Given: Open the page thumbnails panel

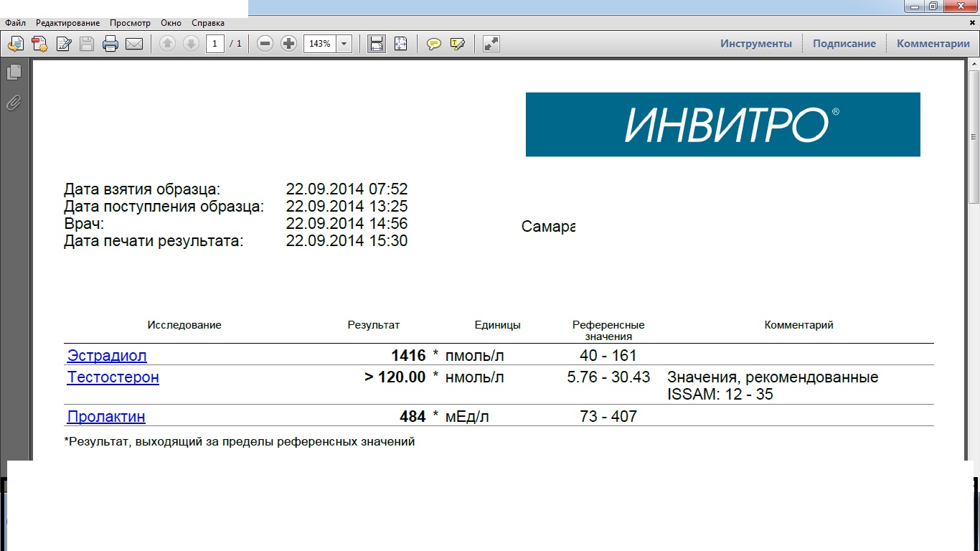Looking at the screenshot, I should (14, 72).
